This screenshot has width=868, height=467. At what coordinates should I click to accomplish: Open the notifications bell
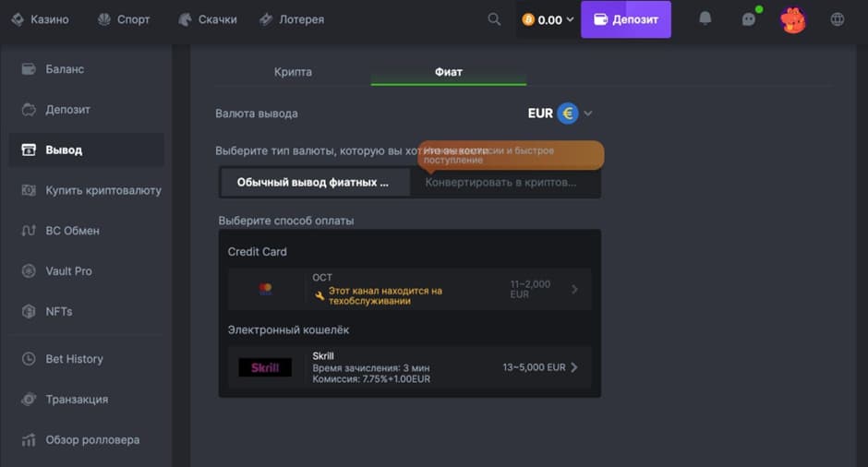705,19
